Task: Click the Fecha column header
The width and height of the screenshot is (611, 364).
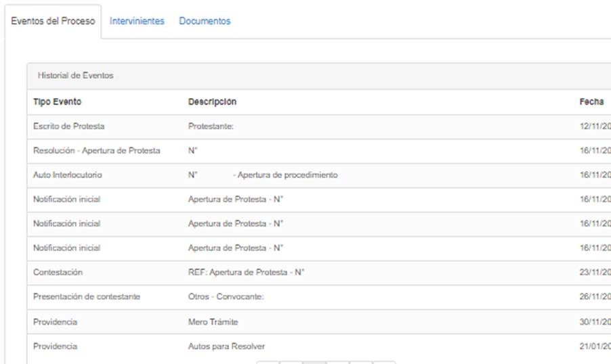Action: pyautogui.click(x=591, y=101)
